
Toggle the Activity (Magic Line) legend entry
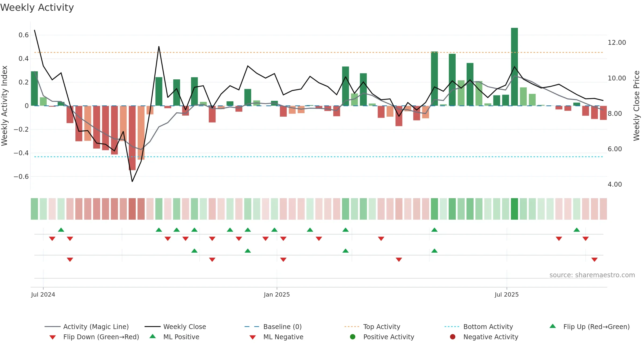click(x=87, y=327)
